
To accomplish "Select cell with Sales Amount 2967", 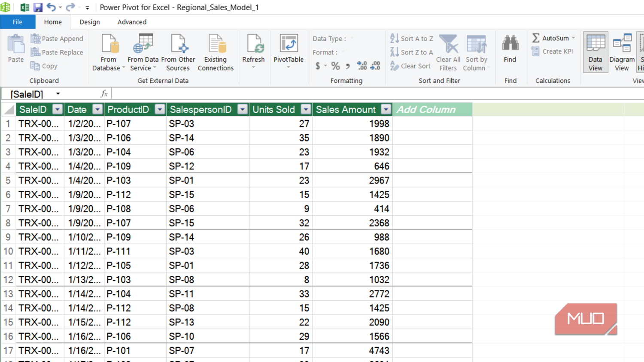I will pos(352,180).
